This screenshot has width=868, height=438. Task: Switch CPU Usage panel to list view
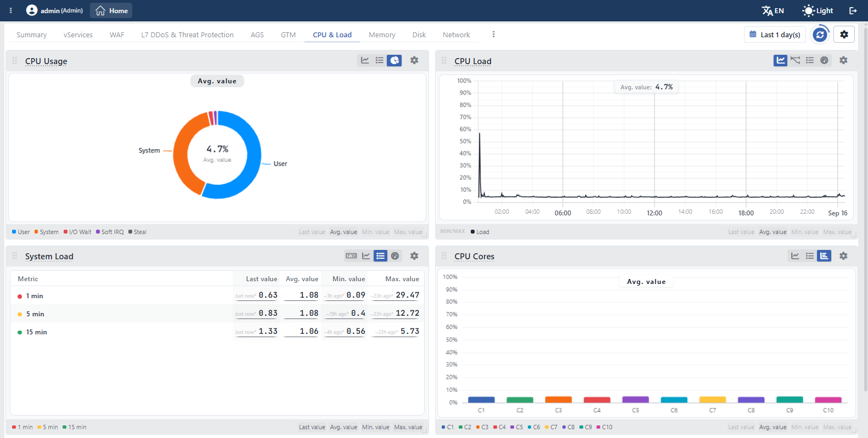point(380,60)
